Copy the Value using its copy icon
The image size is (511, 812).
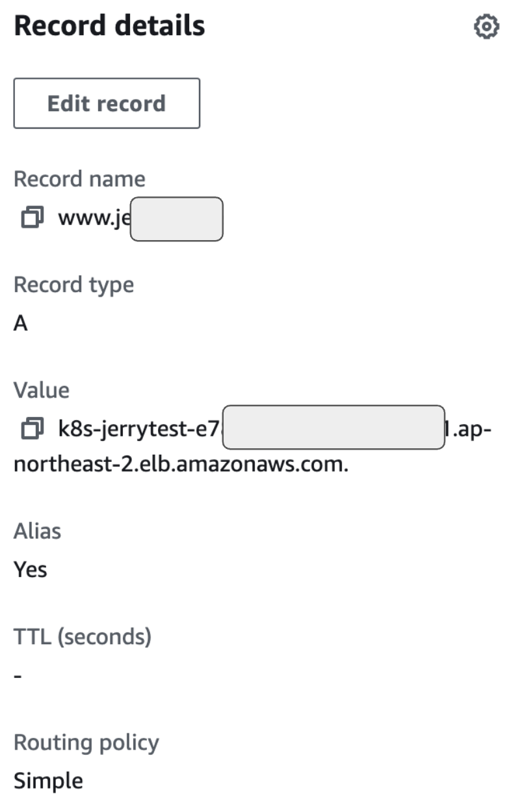tap(33, 428)
